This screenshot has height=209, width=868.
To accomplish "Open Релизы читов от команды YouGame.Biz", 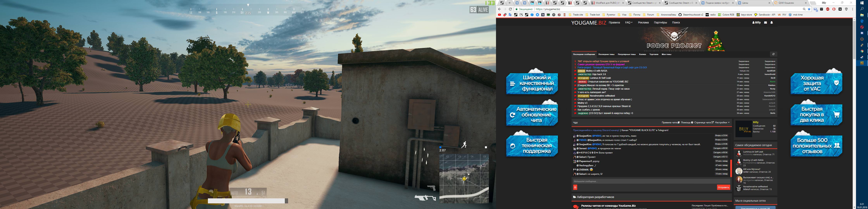I will click(x=609, y=206).
